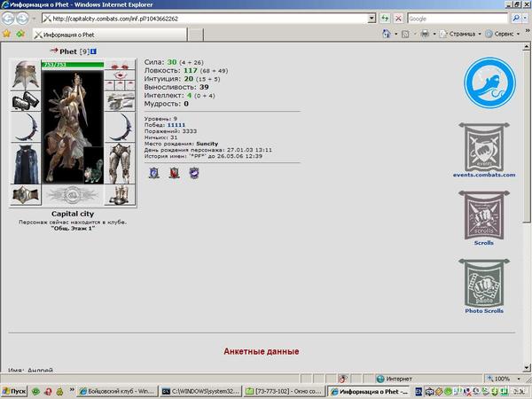
Task: Click the first blue shield badge
Action: pos(154,173)
